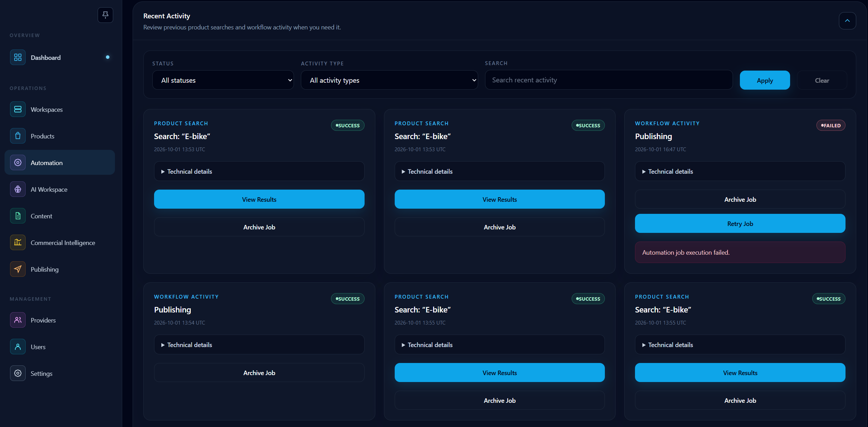Image resolution: width=868 pixels, height=427 pixels.
Task: Open the Settings menu item
Action: (60, 373)
